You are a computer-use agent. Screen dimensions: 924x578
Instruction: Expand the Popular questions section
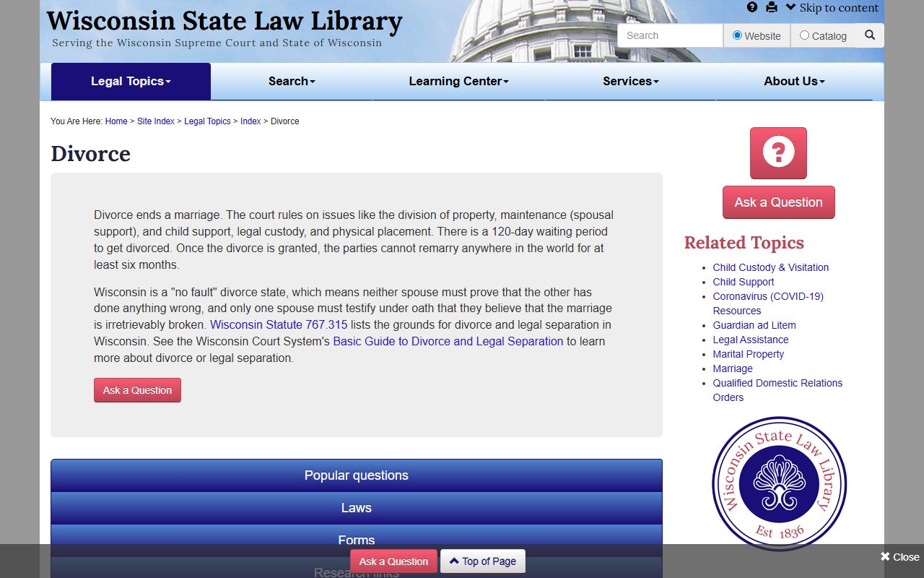pyautogui.click(x=357, y=475)
